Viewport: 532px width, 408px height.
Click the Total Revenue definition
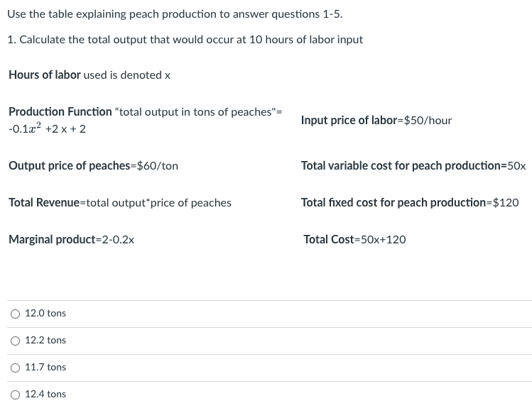(120, 203)
